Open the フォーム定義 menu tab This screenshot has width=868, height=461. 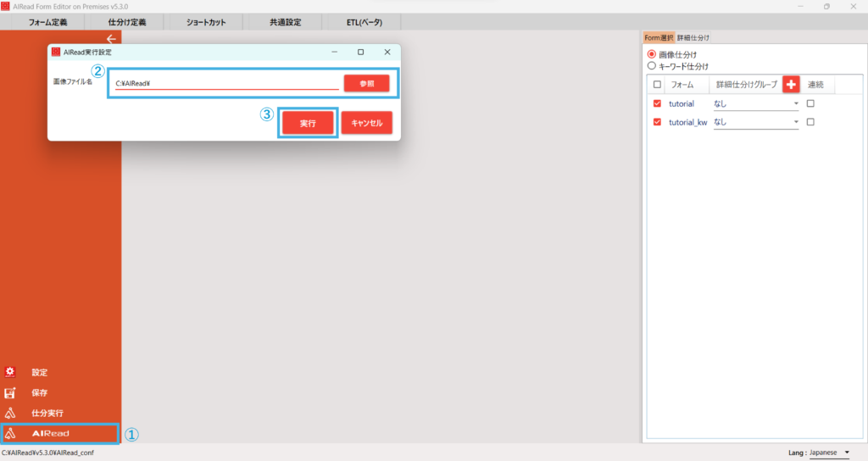(47, 22)
